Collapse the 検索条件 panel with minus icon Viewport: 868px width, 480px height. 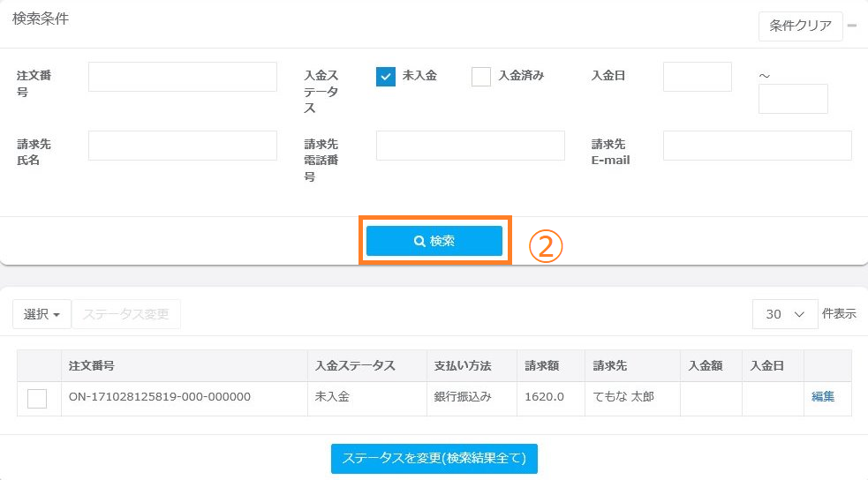(x=852, y=26)
